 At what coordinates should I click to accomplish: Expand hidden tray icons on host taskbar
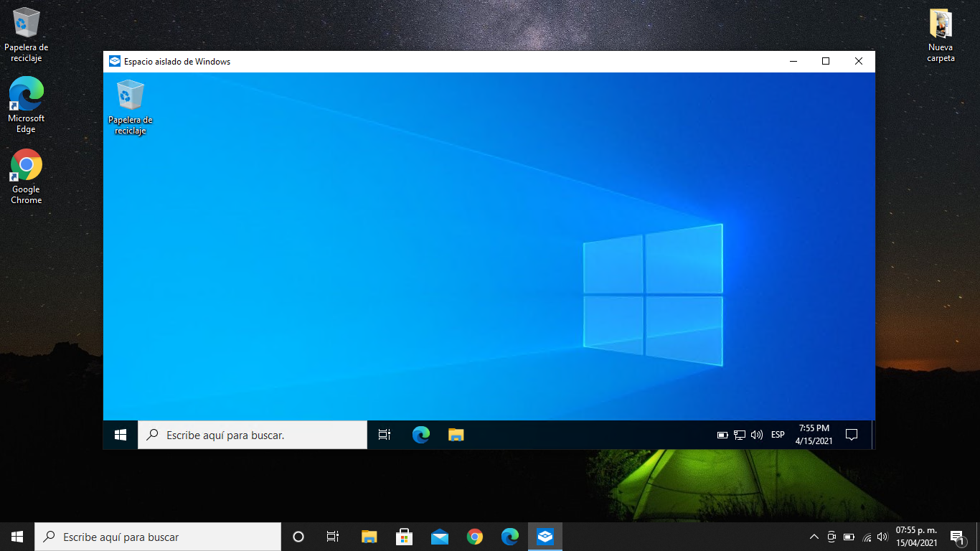814,537
